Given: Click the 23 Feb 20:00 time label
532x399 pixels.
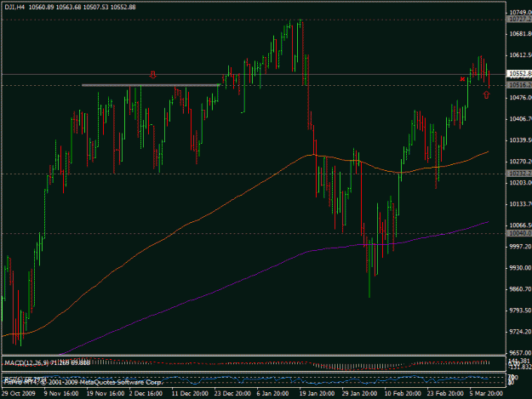Looking at the screenshot, I should [x=445, y=394].
